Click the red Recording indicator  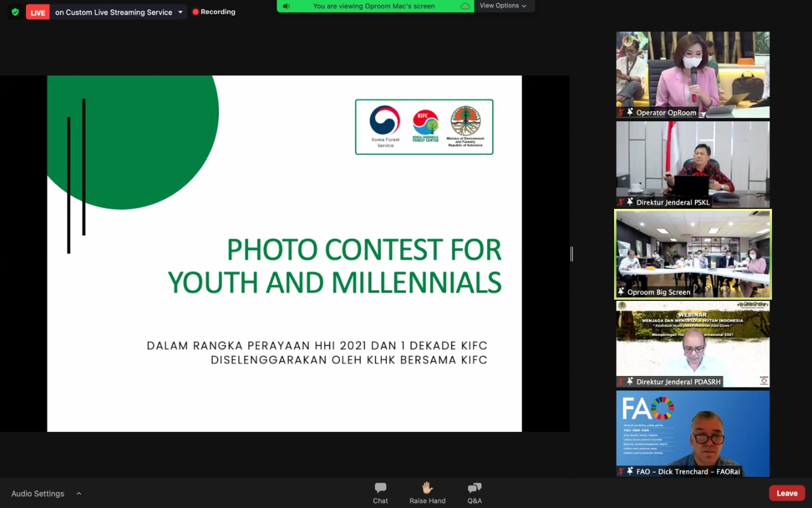click(214, 12)
